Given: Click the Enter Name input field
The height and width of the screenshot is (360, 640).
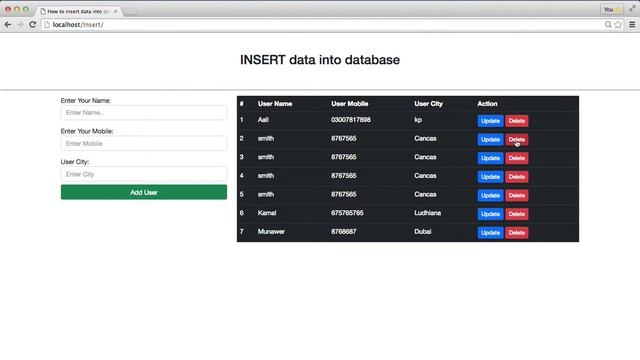Looking at the screenshot, I should [x=144, y=113].
